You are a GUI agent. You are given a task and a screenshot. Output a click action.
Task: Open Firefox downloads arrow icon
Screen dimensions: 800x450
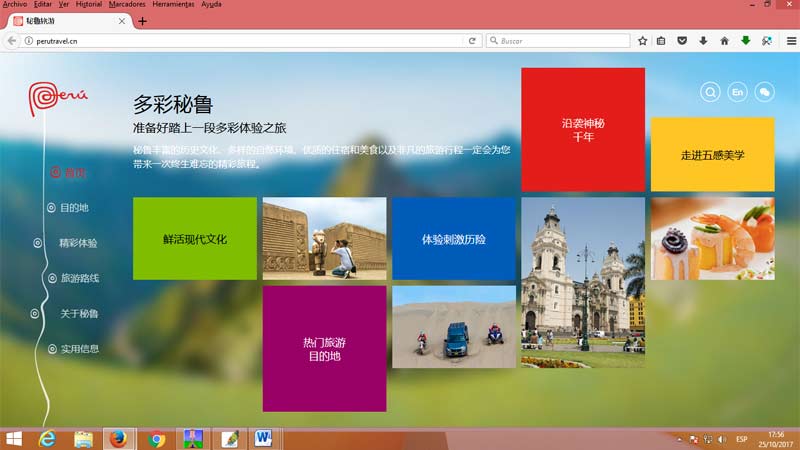[x=703, y=41]
